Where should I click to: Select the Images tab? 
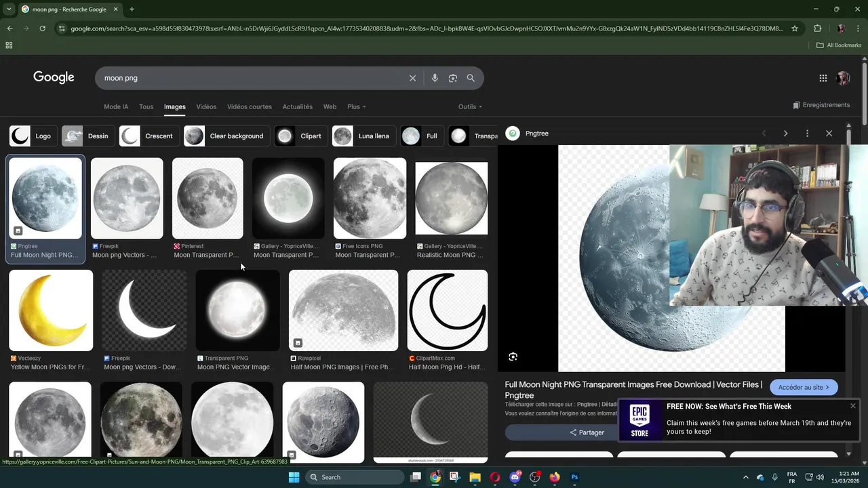(174, 107)
